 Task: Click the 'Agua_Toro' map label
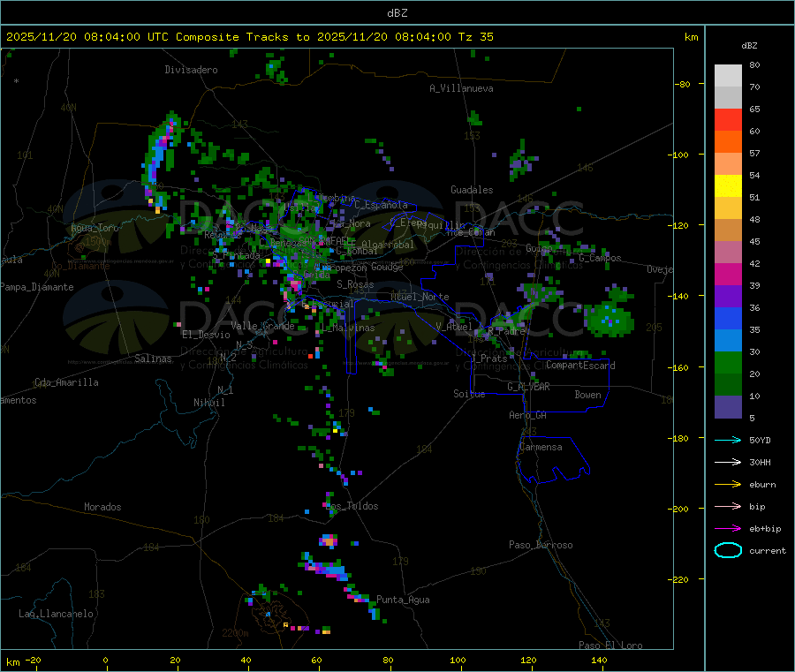[x=95, y=228]
